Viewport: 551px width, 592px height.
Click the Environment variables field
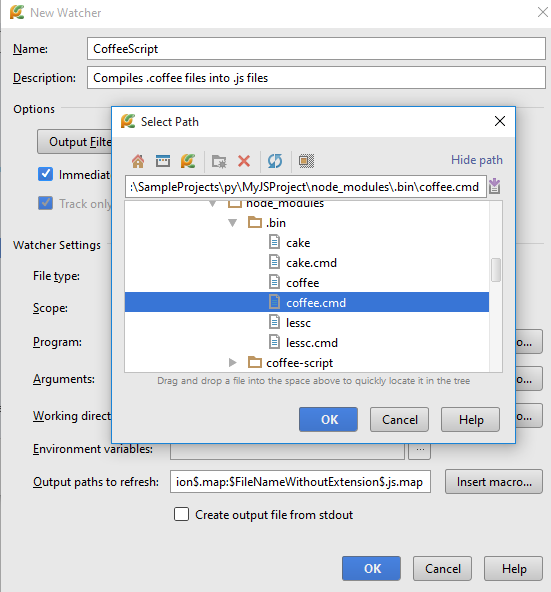287,451
